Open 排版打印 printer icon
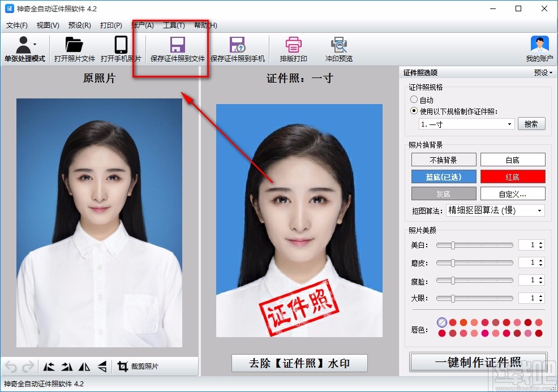The image size is (558, 392). pyautogui.click(x=293, y=45)
